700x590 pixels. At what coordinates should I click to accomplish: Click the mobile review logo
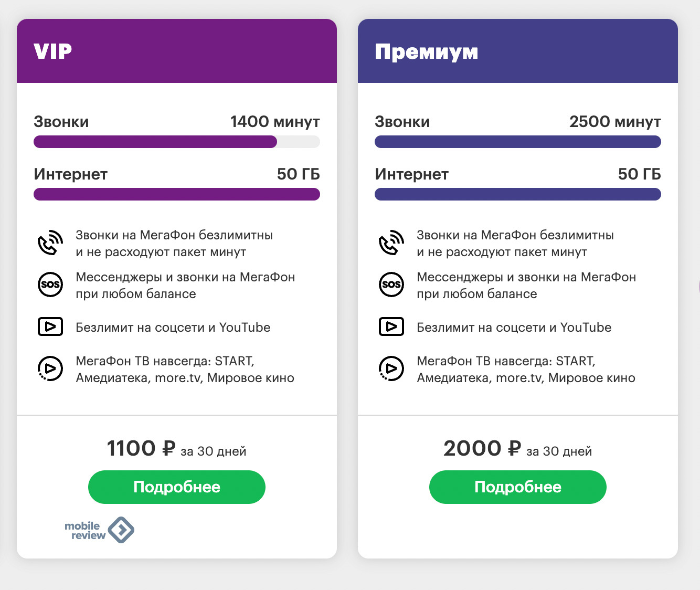coord(99,530)
